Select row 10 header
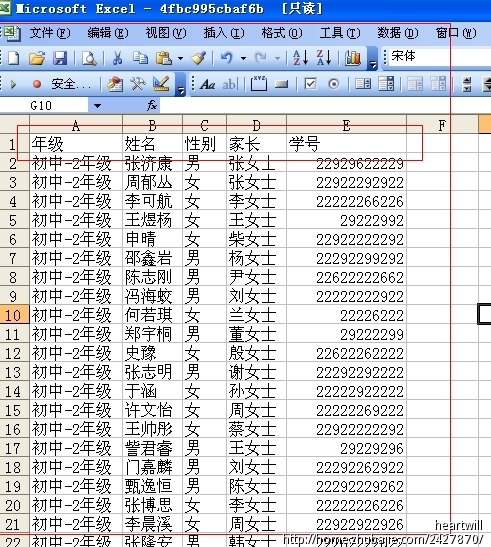This screenshot has width=491, height=547. pyautogui.click(x=14, y=315)
